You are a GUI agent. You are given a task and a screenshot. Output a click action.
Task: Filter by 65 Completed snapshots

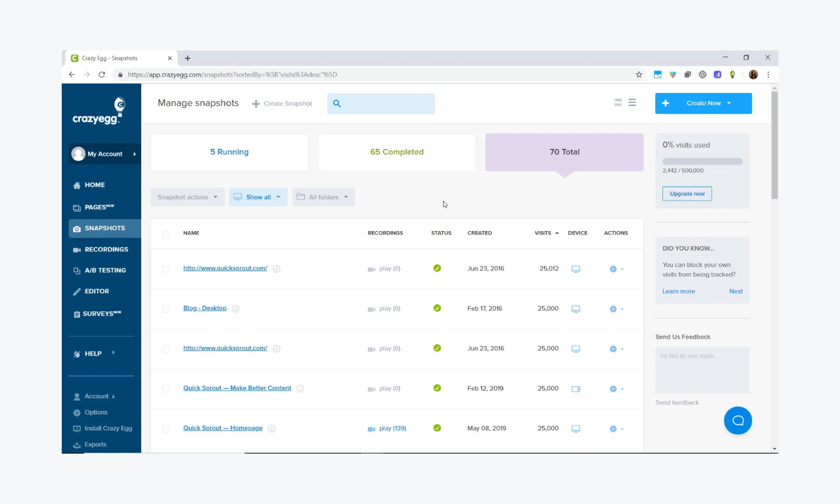[x=397, y=152]
